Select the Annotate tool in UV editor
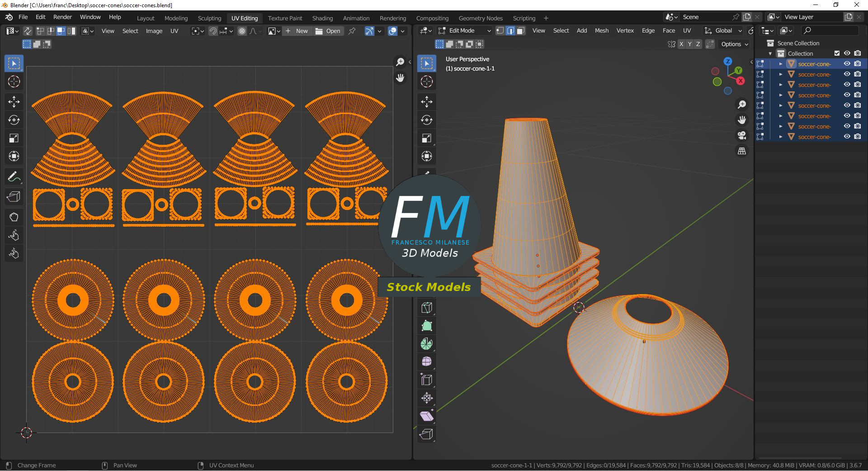This screenshot has height=471, width=868. (x=14, y=177)
